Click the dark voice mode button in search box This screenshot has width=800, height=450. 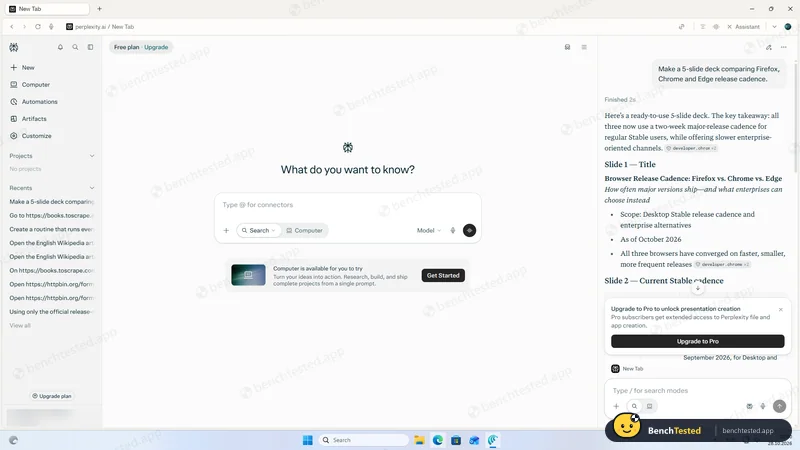(469, 231)
